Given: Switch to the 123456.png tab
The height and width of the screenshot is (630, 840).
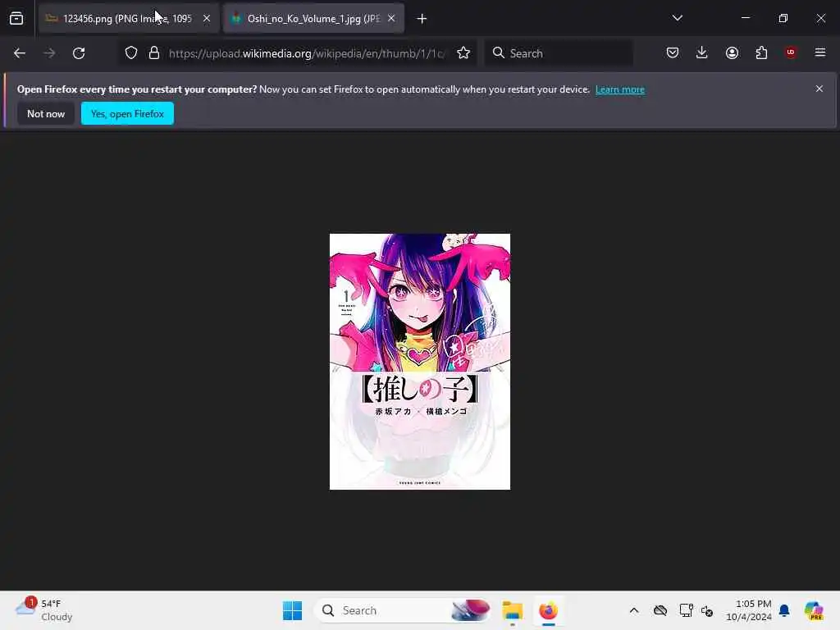Looking at the screenshot, I should point(129,19).
